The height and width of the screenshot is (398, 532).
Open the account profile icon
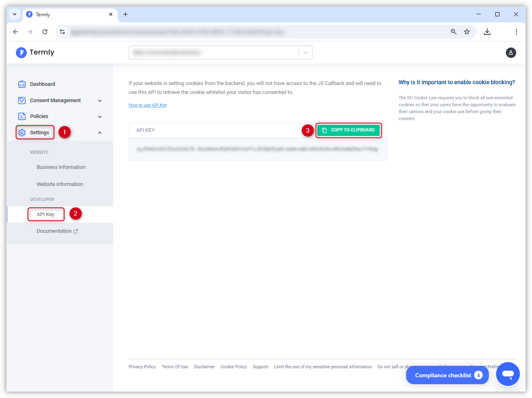click(x=511, y=52)
